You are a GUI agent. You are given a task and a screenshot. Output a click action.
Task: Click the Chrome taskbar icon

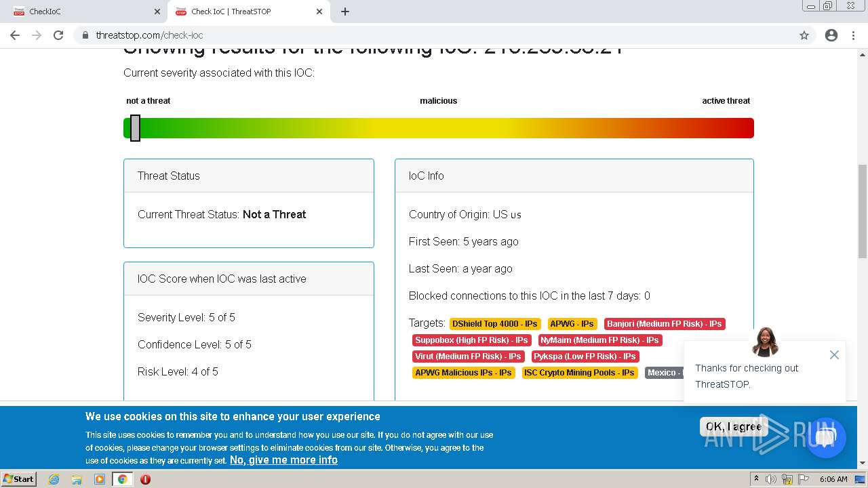click(x=122, y=479)
